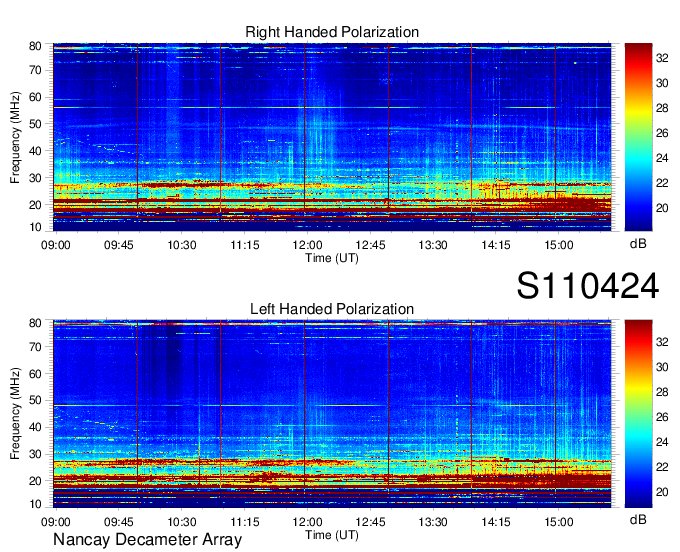Click the "dB" label below upper color bar
Image resolution: width=680 pixels, height=552 pixels.
(638, 244)
